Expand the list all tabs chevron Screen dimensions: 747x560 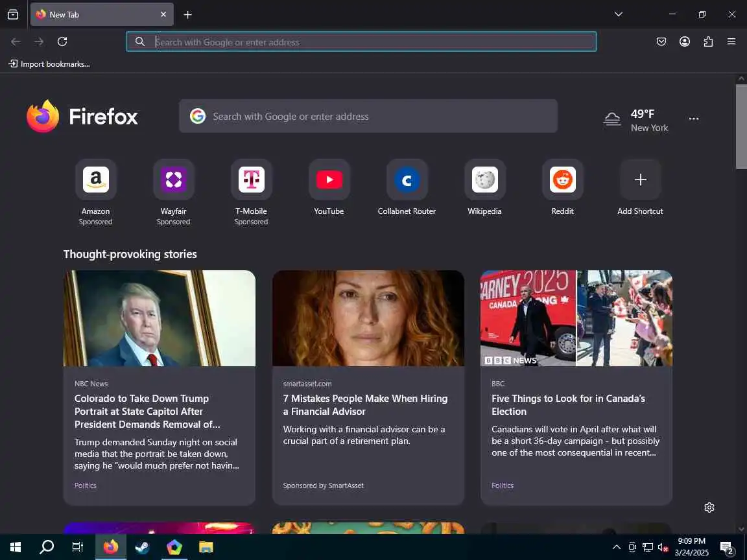(x=619, y=14)
